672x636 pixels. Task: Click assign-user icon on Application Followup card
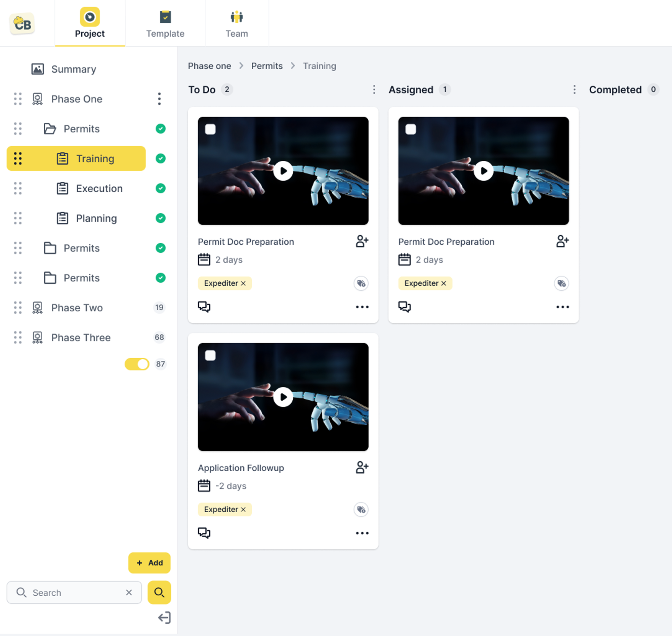click(x=362, y=467)
